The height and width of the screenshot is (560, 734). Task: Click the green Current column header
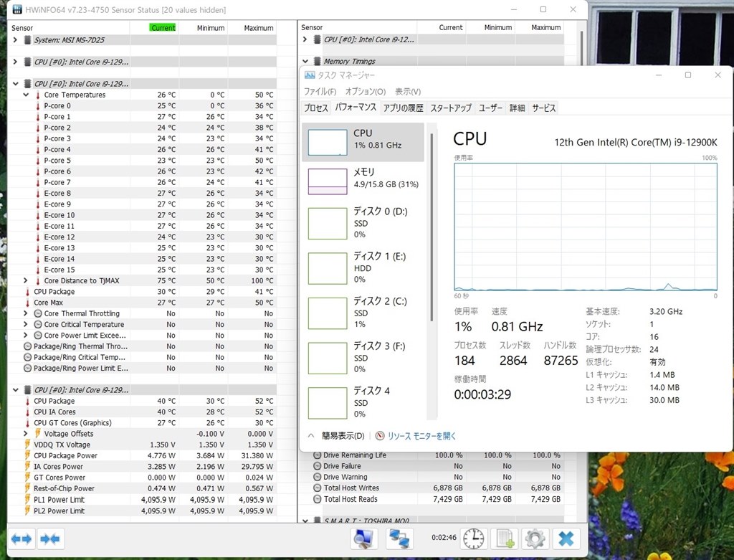point(163,28)
